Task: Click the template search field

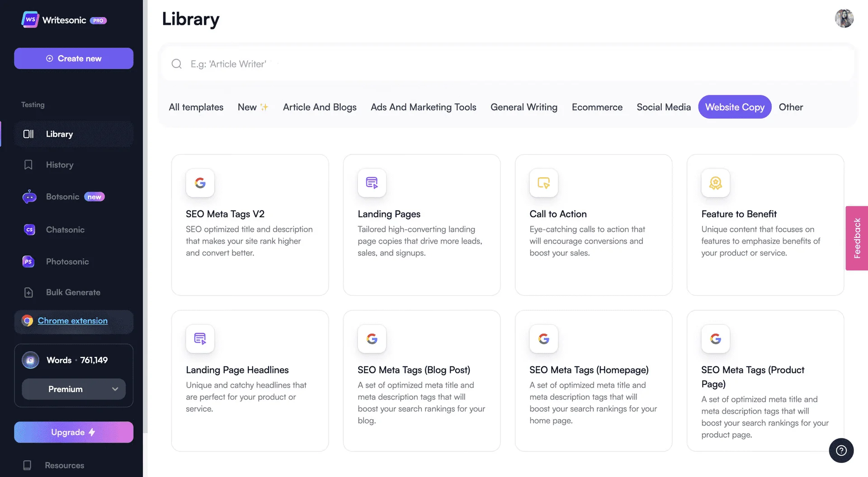Action: point(506,64)
